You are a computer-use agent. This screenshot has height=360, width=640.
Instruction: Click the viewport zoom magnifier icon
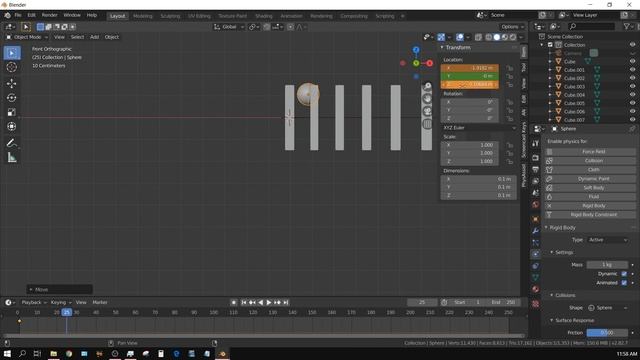click(427, 87)
